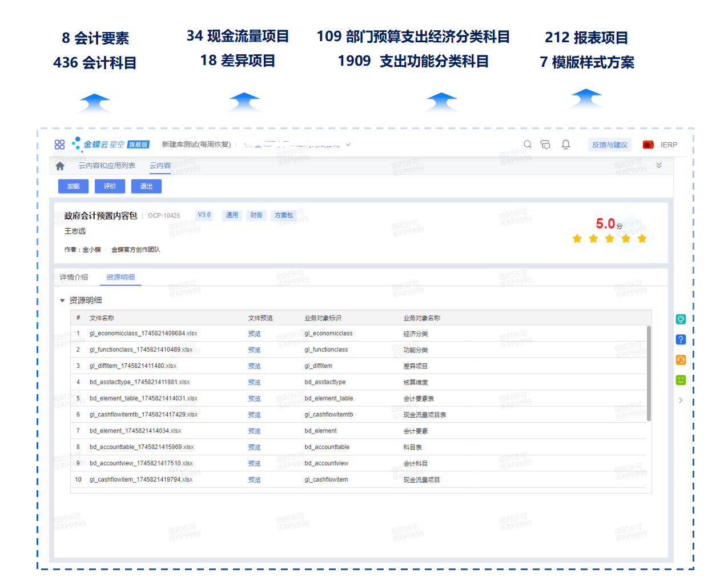Click the 核算维度 object name cell

[416, 382]
